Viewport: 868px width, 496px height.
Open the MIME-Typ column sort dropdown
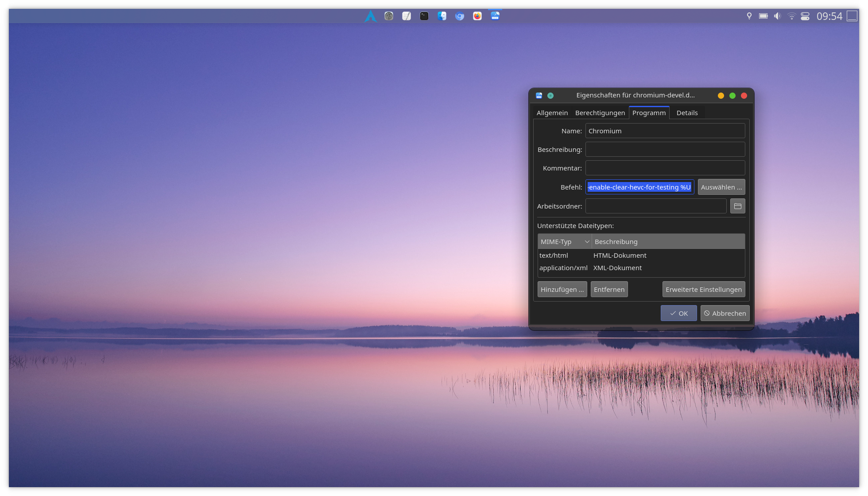click(x=587, y=241)
